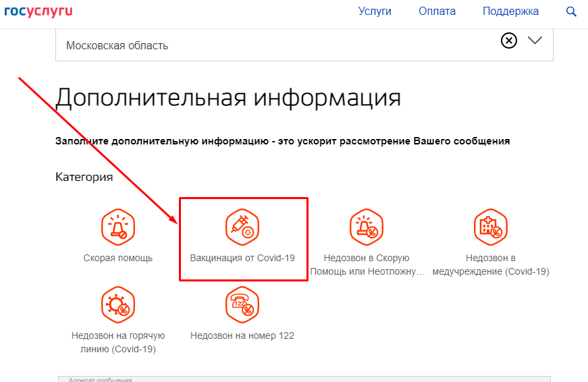Clear the Московская область region selection

coord(508,40)
